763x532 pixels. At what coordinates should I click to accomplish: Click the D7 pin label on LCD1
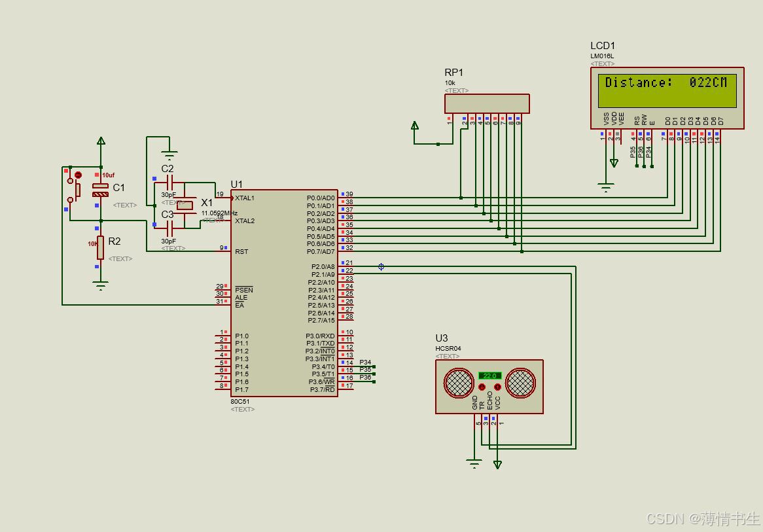720,120
